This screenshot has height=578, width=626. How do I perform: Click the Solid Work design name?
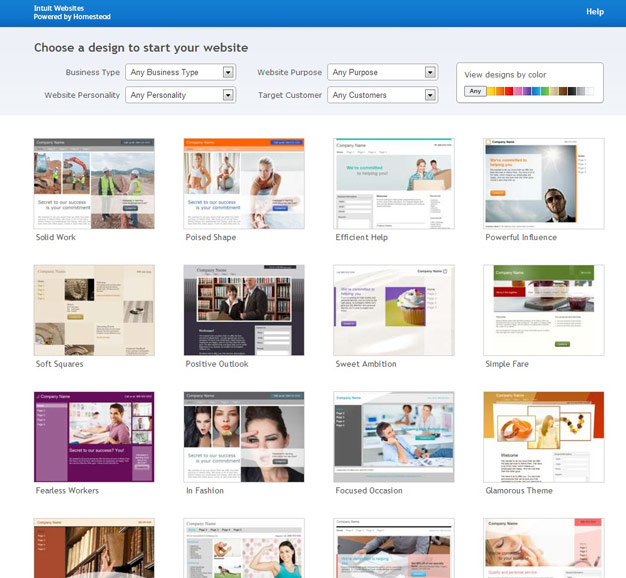click(55, 237)
